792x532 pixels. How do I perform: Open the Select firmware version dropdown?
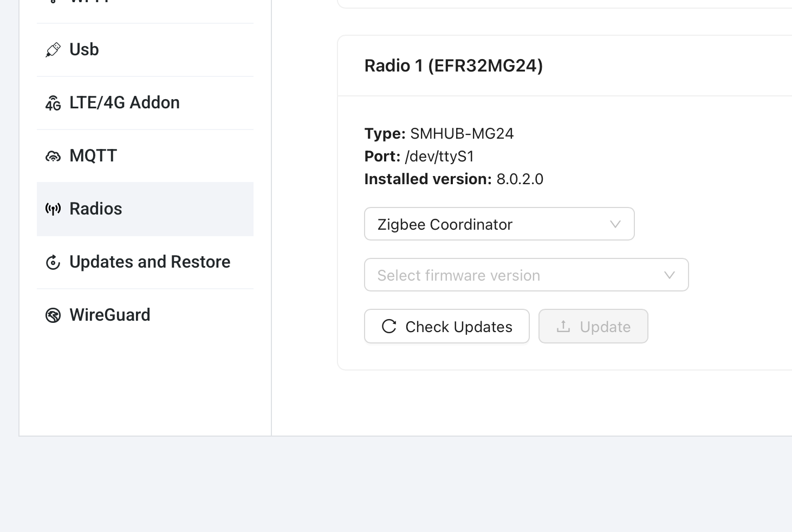pos(525,275)
